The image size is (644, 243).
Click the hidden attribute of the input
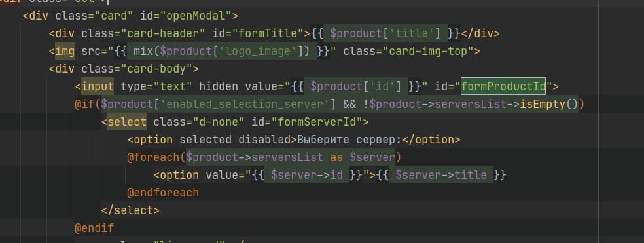point(218,86)
